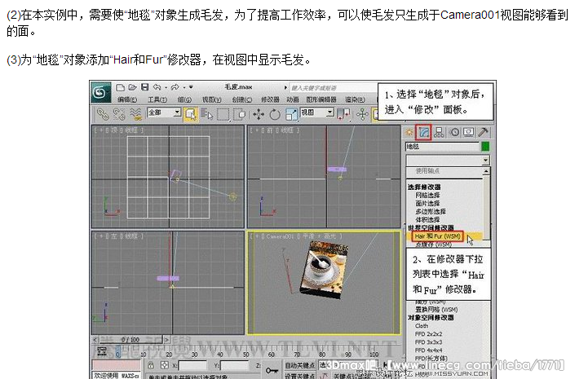The height and width of the screenshot is (379, 588).
Task: Open the Display panel tab
Action: [469, 132]
